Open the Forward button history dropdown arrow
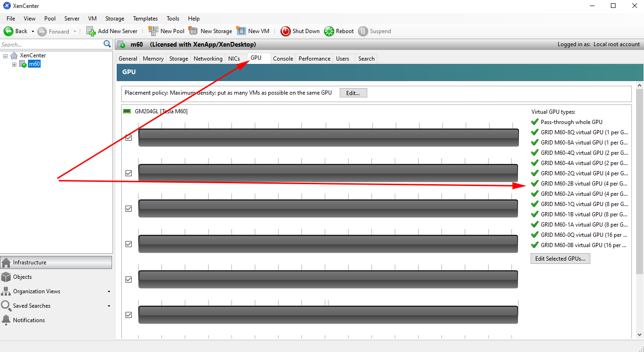Screen dimensions: 644x352 75,32
